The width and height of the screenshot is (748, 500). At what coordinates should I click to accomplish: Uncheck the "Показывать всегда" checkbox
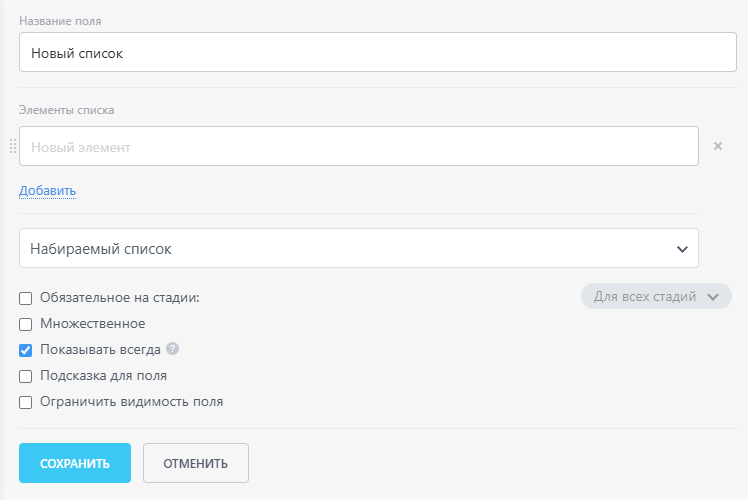26,350
